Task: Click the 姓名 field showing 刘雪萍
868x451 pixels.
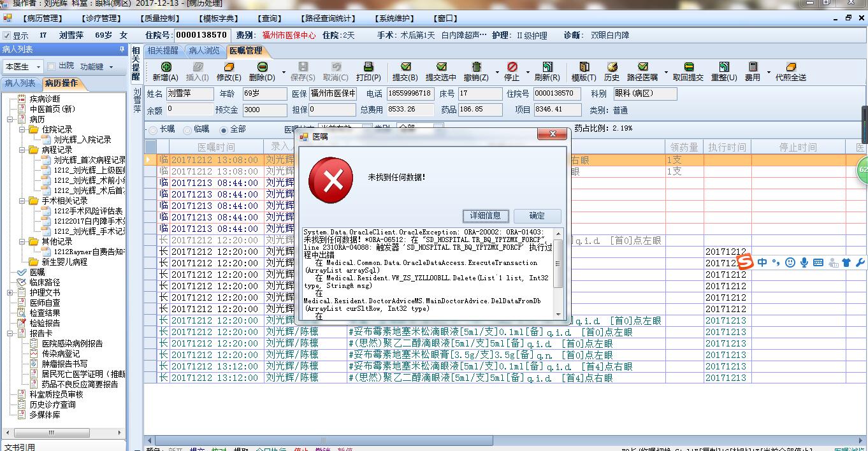Action: (189, 94)
